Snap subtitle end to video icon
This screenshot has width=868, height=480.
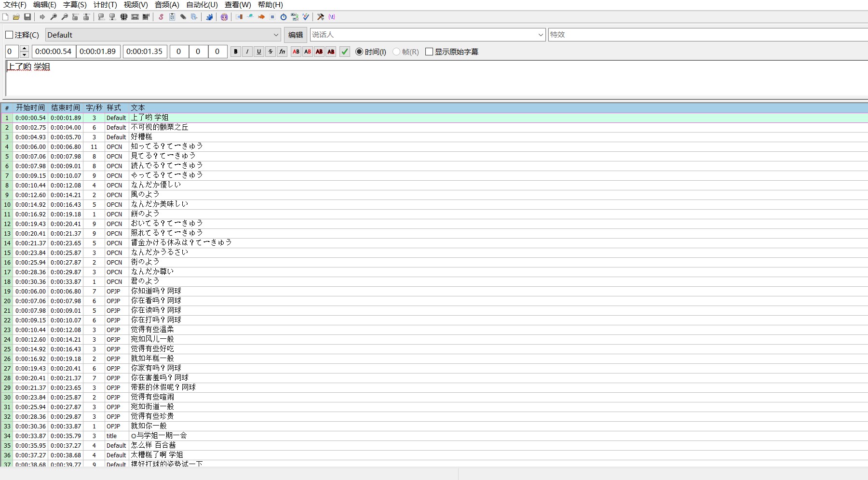[x=112, y=17]
